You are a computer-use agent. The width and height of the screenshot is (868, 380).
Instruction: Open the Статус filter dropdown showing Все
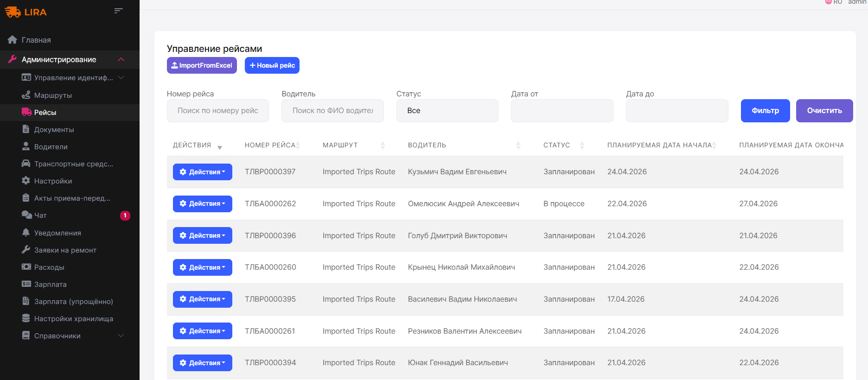[x=447, y=111]
